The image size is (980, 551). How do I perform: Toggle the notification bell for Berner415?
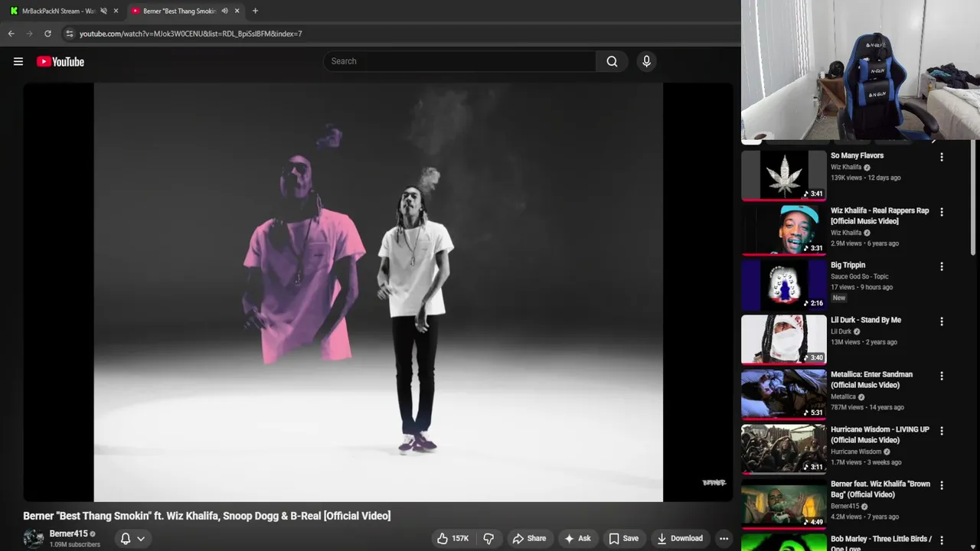[126, 538]
